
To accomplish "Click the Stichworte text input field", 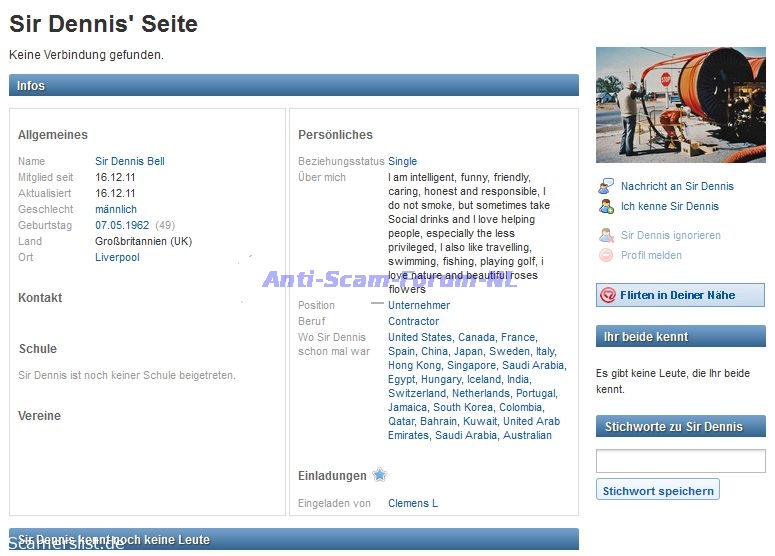I will click(x=680, y=461).
